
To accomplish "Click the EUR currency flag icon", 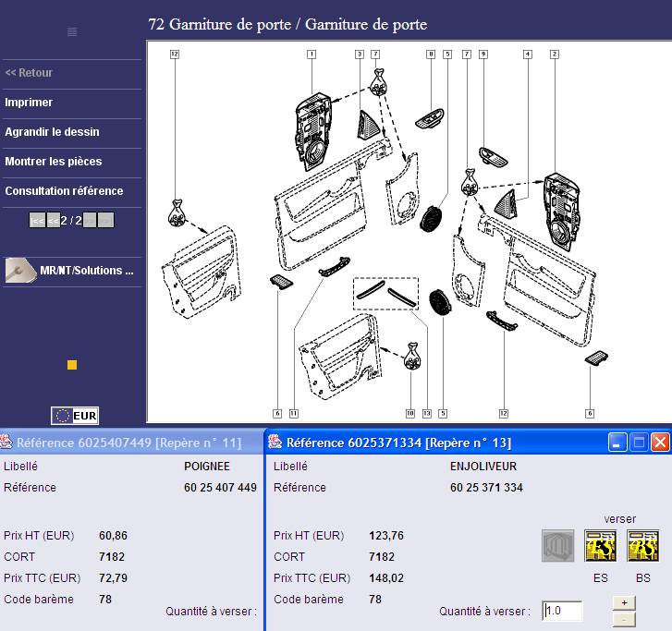I will pyautogui.click(x=75, y=416).
